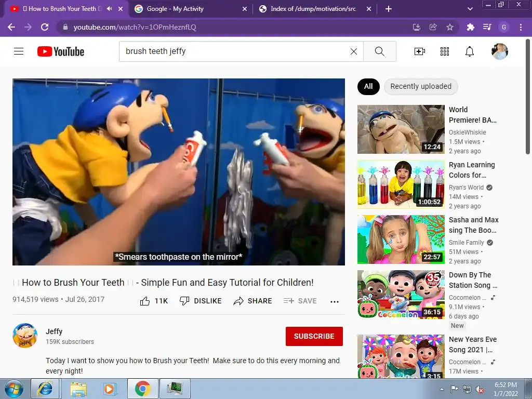Open the three-dot more actions menu
This screenshot has width=532, height=399.
point(335,302)
